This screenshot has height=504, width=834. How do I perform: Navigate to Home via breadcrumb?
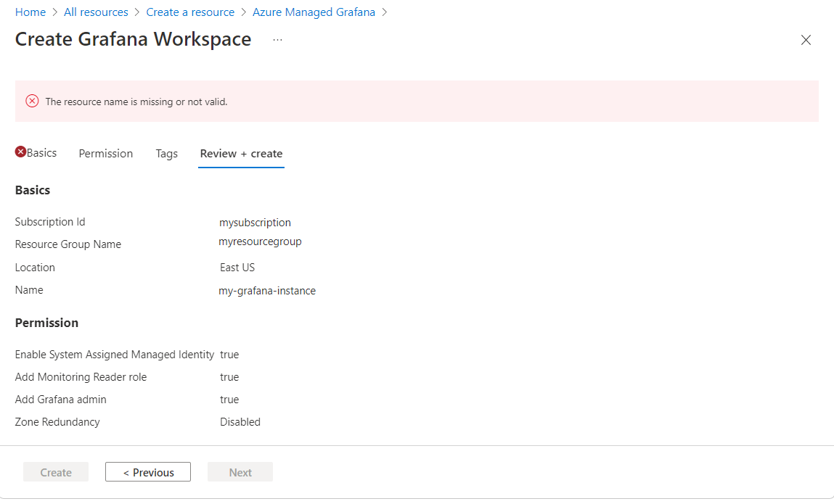tap(30, 12)
